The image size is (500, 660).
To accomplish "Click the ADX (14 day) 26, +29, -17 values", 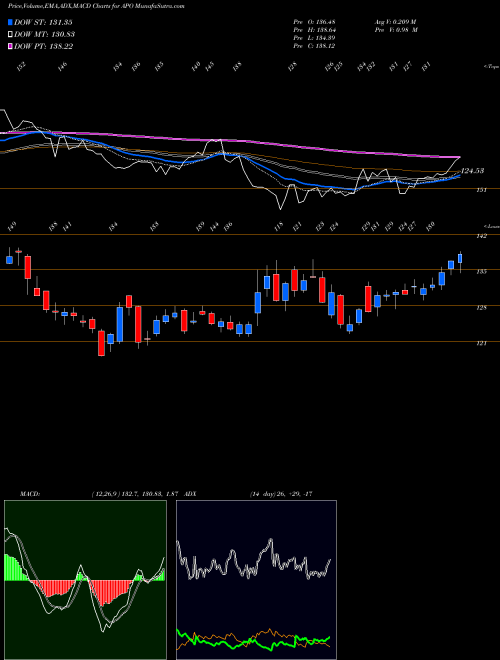I will [281, 494].
